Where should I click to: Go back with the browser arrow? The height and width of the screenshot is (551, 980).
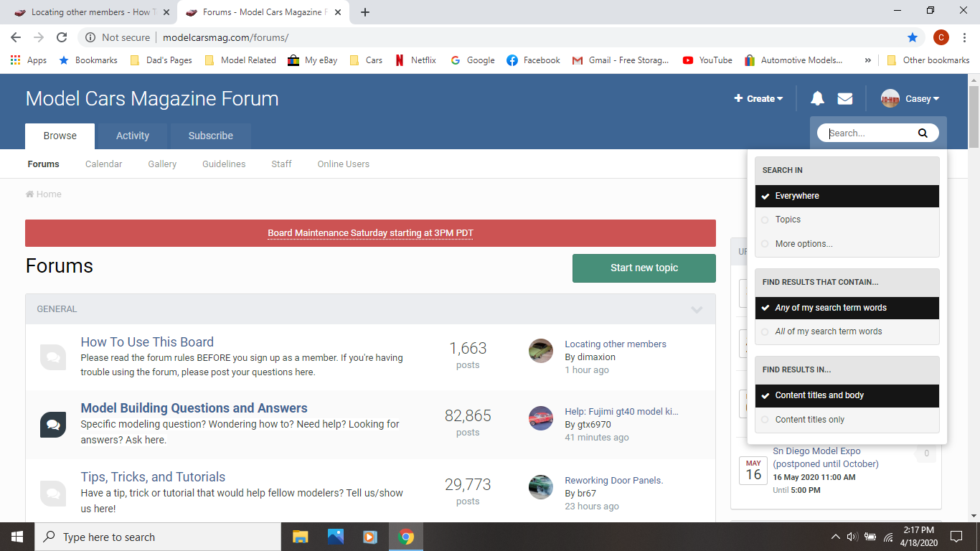pos(16,37)
